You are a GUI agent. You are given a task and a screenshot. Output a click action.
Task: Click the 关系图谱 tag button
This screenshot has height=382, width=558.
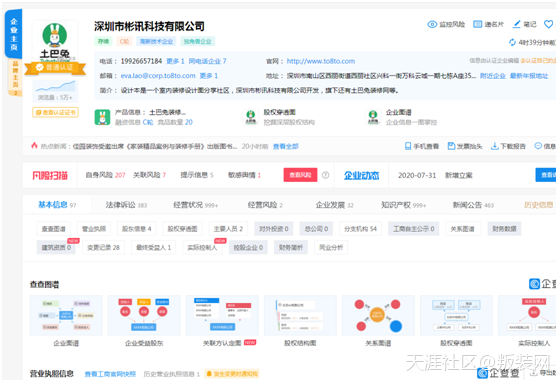tap(463, 229)
